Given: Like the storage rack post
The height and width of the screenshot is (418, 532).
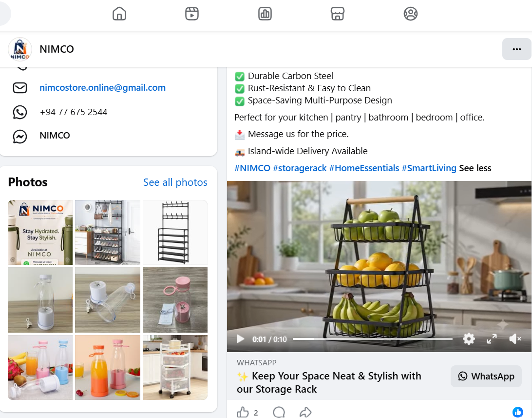Looking at the screenshot, I should pos(243,412).
